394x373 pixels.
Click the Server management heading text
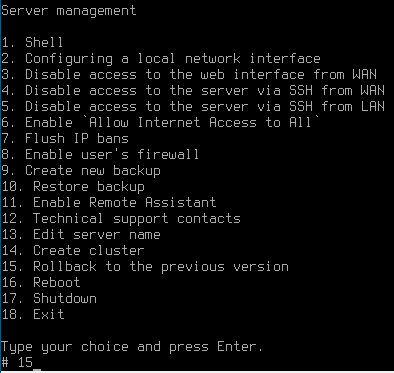pos(69,10)
